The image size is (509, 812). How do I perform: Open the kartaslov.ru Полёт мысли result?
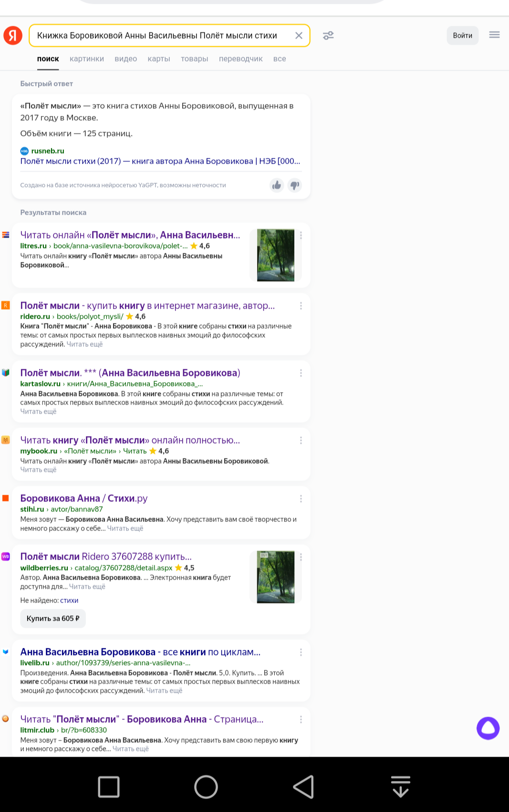coord(130,373)
